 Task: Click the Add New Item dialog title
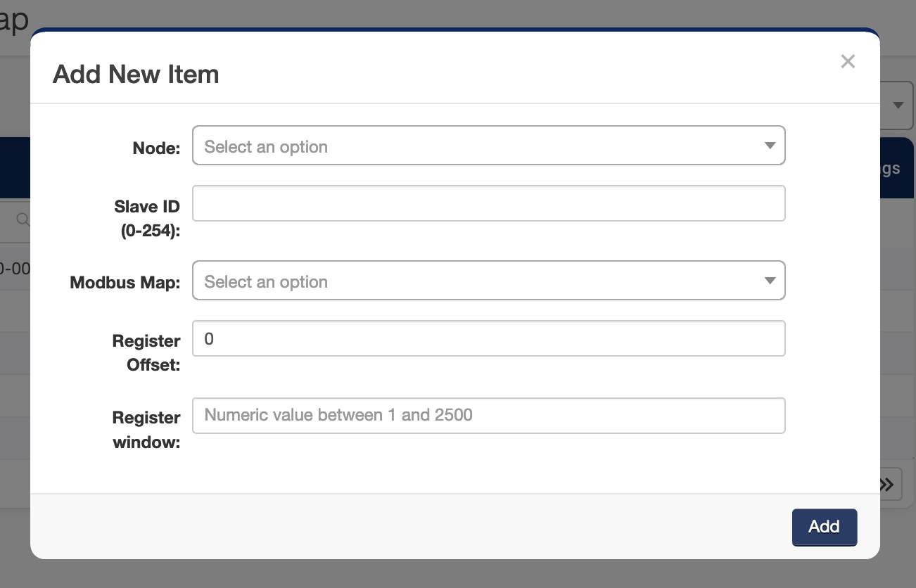pyautogui.click(x=135, y=74)
